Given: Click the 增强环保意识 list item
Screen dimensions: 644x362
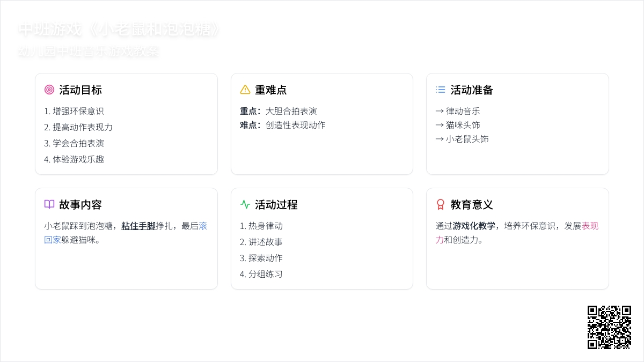Looking at the screenshot, I should [74, 112].
